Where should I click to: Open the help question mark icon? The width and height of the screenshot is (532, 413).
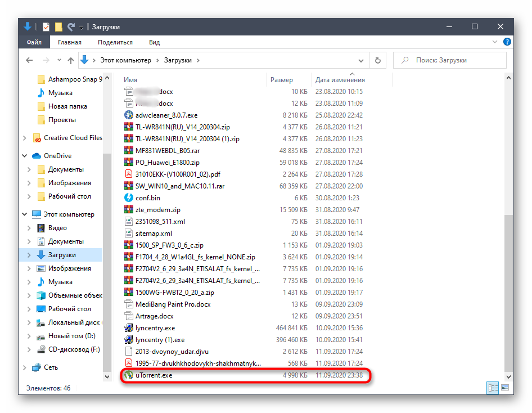point(507,42)
